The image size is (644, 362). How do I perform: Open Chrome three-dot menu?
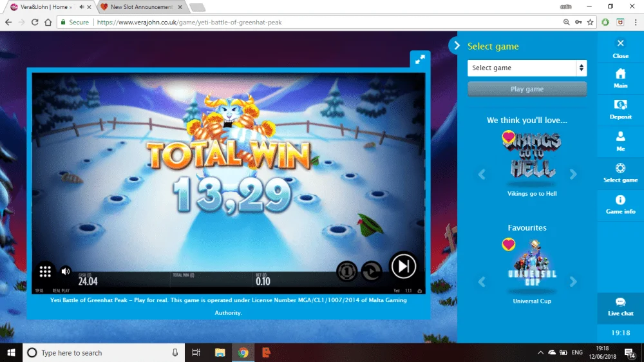click(636, 22)
